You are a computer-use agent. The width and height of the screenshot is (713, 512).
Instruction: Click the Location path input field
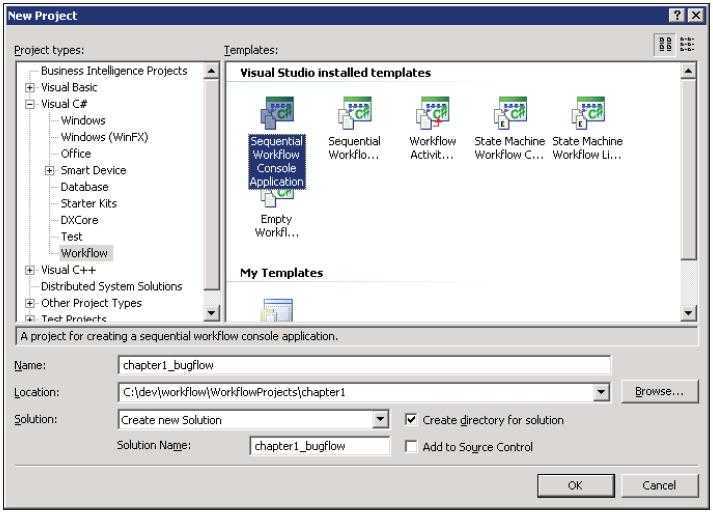(356, 392)
